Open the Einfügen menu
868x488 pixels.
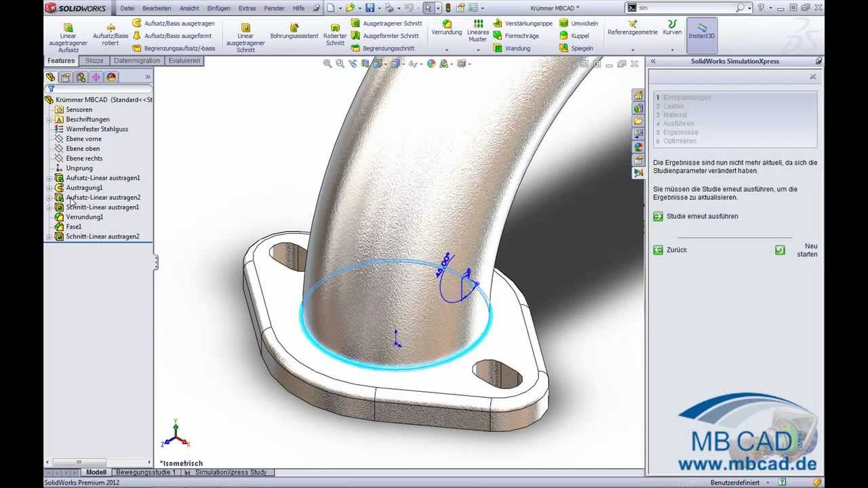point(218,8)
